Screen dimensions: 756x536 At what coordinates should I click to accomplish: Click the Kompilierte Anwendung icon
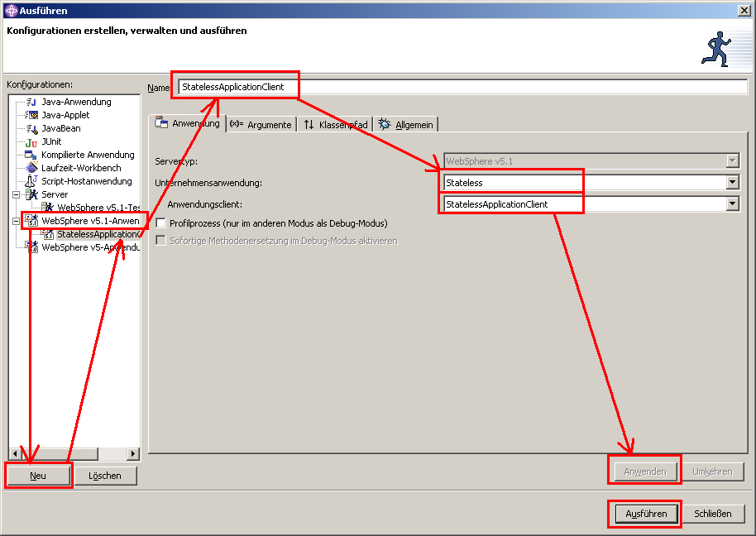click(x=31, y=155)
